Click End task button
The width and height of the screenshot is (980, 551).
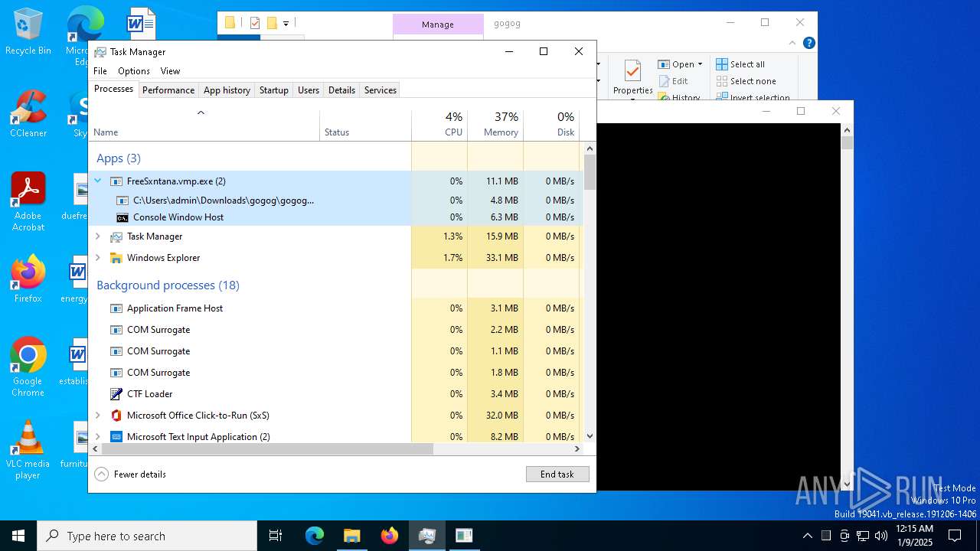coord(557,474)
